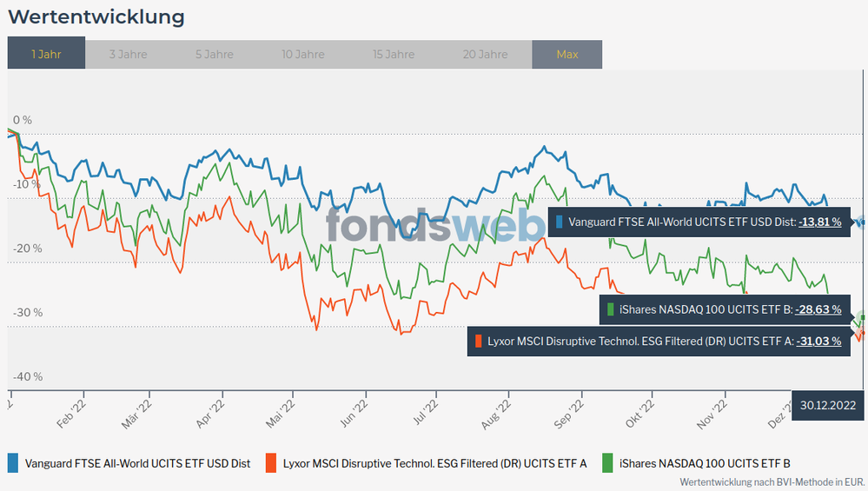Click the blue swatch in Vanguard tooltip
Viewport: 868px width, 491px height.
coord(560,222)
